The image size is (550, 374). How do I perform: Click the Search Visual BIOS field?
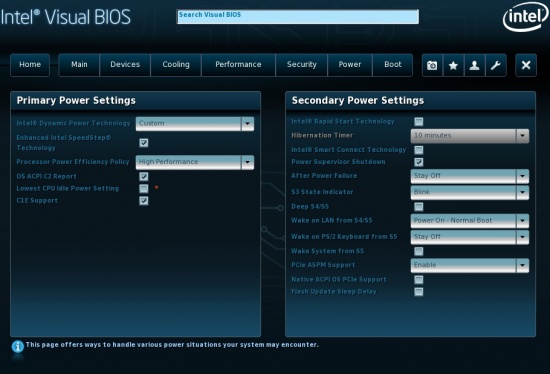click(x=297, y=17)
